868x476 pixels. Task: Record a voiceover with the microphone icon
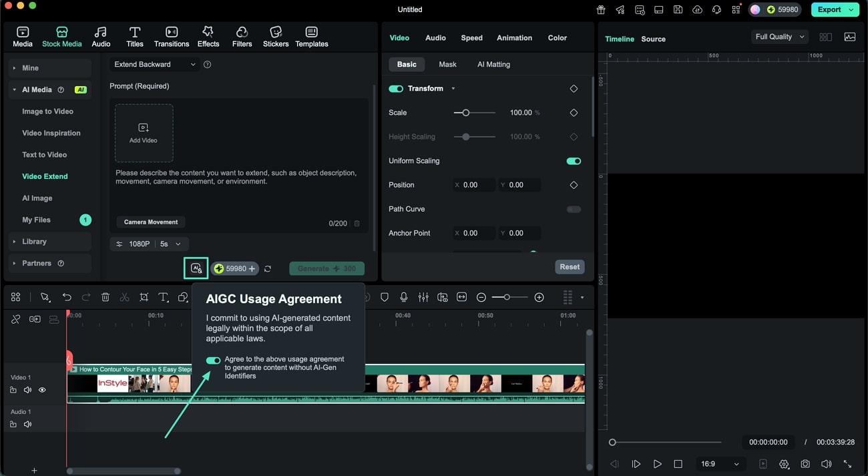[404, 296]
